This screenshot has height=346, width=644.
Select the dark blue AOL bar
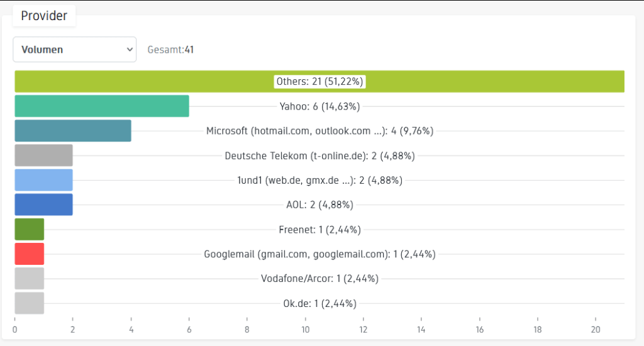pyautogui.click(x=43, y=204)
